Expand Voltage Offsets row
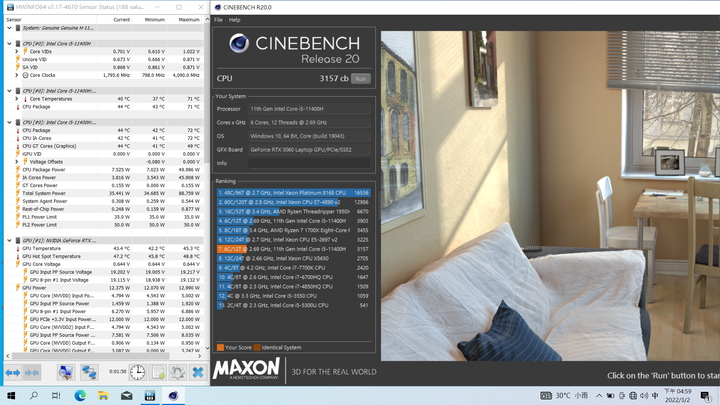This screenshot has height=405, width=720. (x=17, y=162)
